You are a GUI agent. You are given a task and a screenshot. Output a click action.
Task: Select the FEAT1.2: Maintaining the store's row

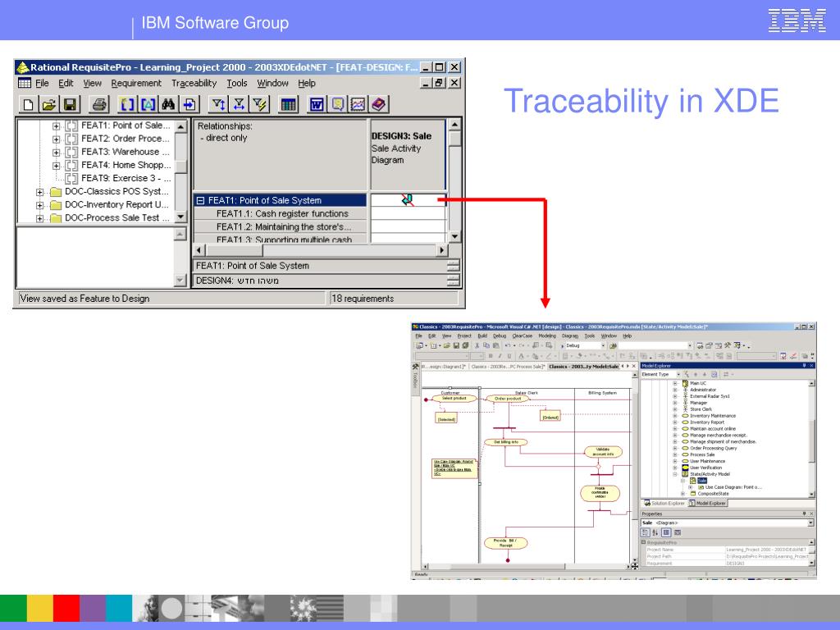pyautogui.click(x=281, y=226)
